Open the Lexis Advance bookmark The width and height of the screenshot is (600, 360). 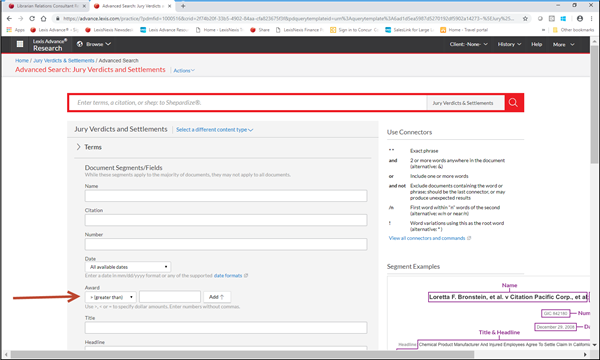[54, 30]
